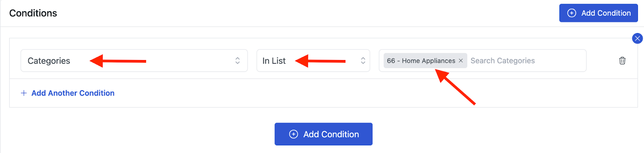This screenshot has height=153, width=644.
Task: Click the selected Categories value text
Action: (49, 61)
